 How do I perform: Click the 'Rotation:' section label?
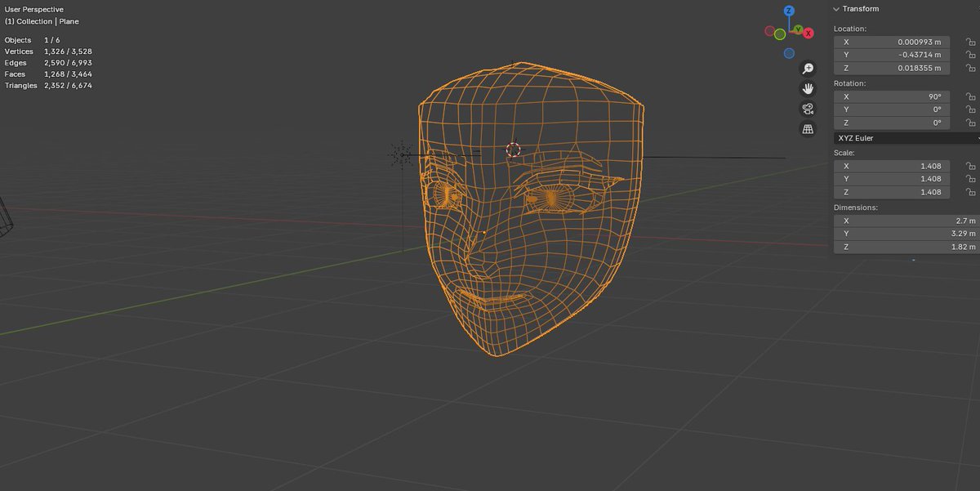[x=850, y=83]
